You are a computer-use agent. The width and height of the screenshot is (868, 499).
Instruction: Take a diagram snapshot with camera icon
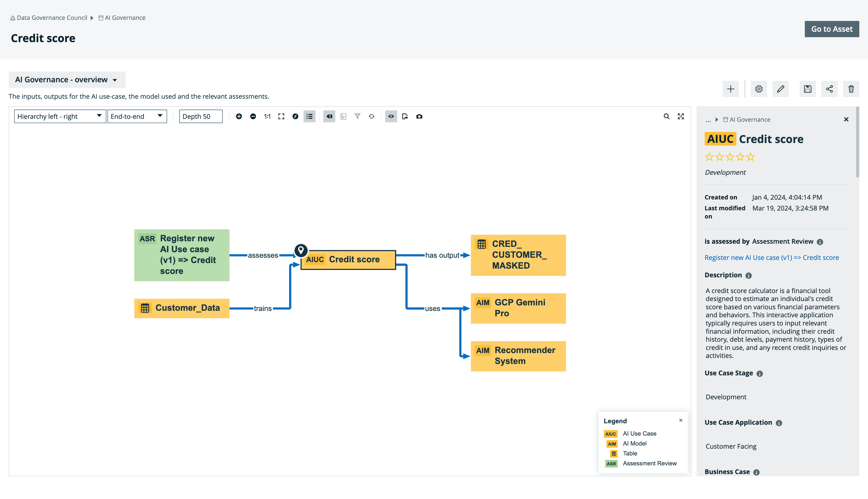(419, 117)
